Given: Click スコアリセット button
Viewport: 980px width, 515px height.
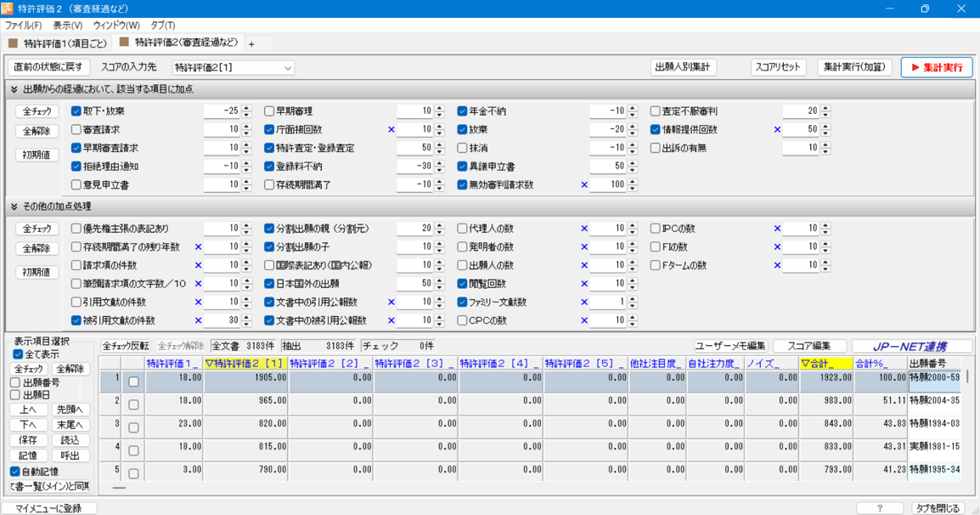Looking at the screenshot, I should (778, 67).
